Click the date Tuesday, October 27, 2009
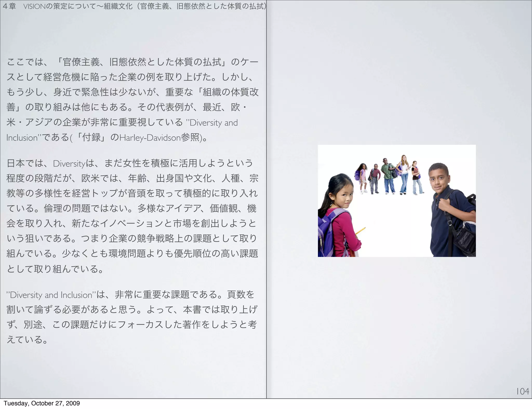The image size is (532, 409). (x=42, y=403)
